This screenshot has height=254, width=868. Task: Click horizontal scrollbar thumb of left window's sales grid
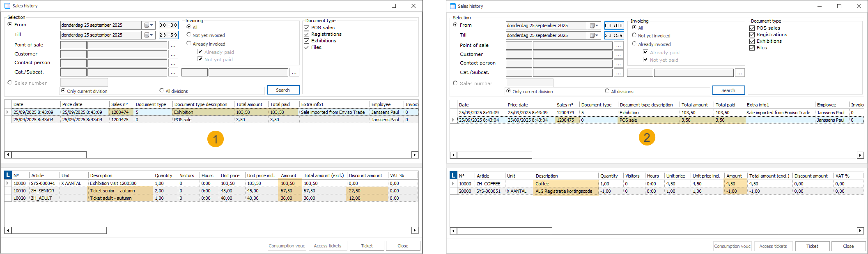49,155
